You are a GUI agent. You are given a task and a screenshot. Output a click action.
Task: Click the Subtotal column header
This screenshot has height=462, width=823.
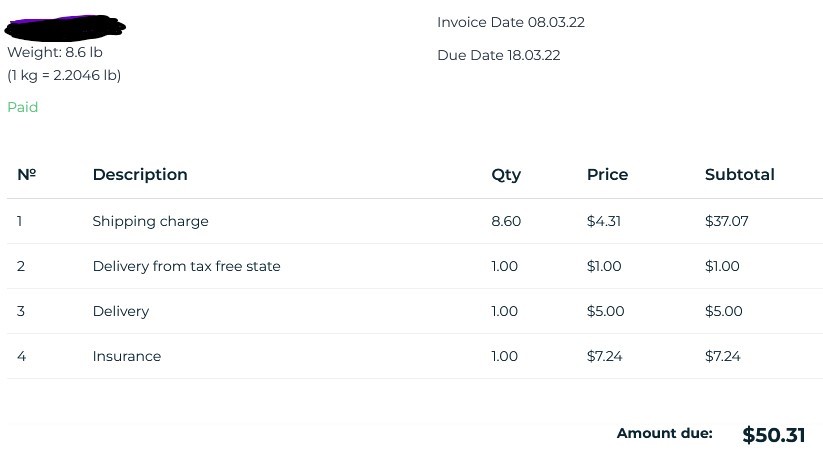[739, 174]
